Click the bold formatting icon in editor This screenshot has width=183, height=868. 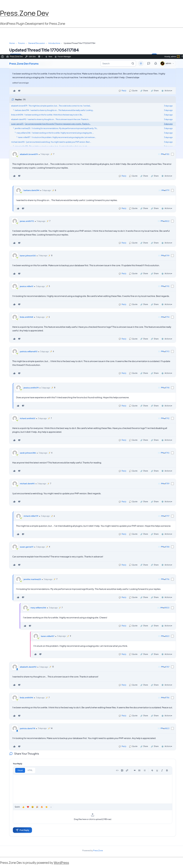(167, 770)
